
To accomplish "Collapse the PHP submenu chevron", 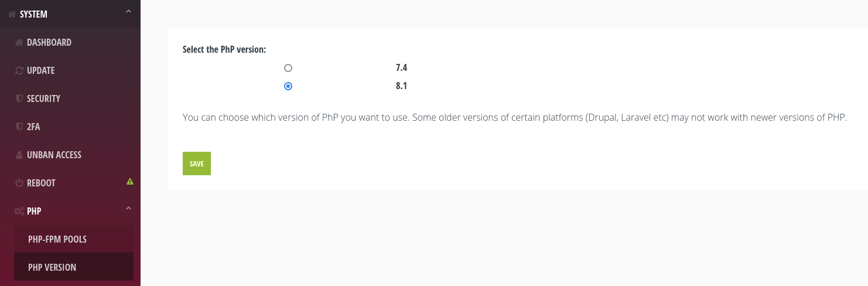I will click(129, 209).
